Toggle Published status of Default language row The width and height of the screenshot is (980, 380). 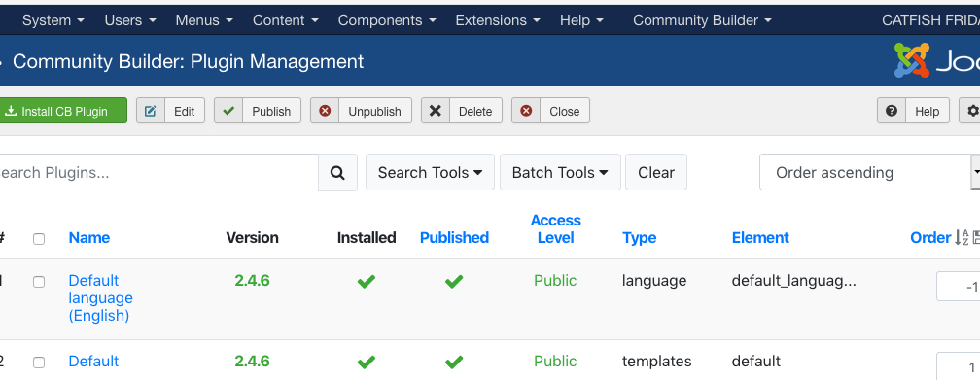[454, 281]
